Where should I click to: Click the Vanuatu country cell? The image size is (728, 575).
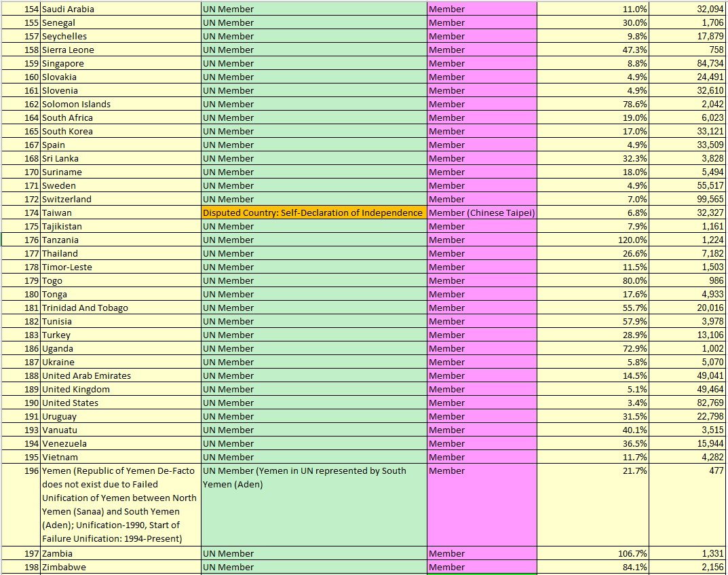click(x=121, y=430)
